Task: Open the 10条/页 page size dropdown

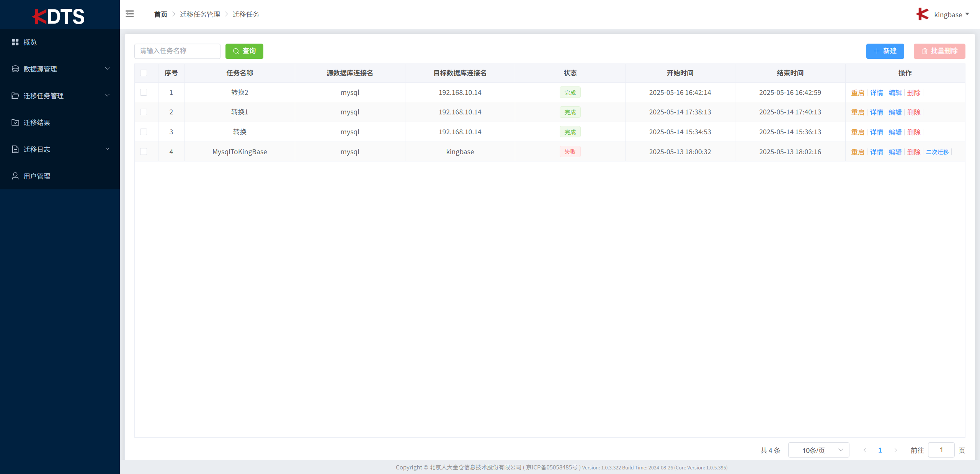Action: [x=818, y=450]
